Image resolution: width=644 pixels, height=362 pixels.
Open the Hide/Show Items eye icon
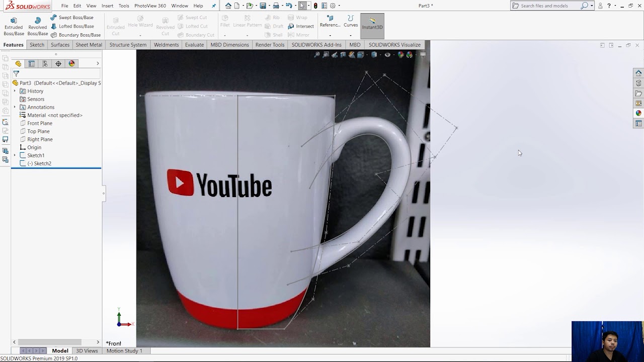(x=387, y=55)
